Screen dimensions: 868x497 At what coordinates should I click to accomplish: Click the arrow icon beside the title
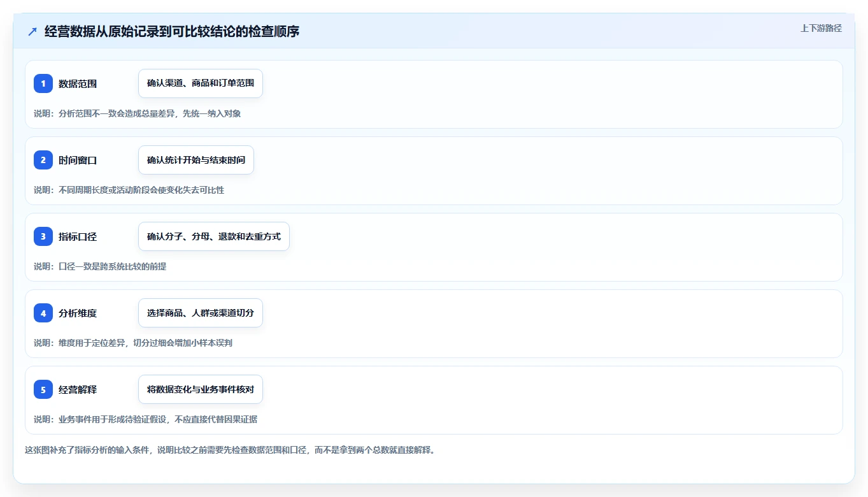click(x=32, y=31)
